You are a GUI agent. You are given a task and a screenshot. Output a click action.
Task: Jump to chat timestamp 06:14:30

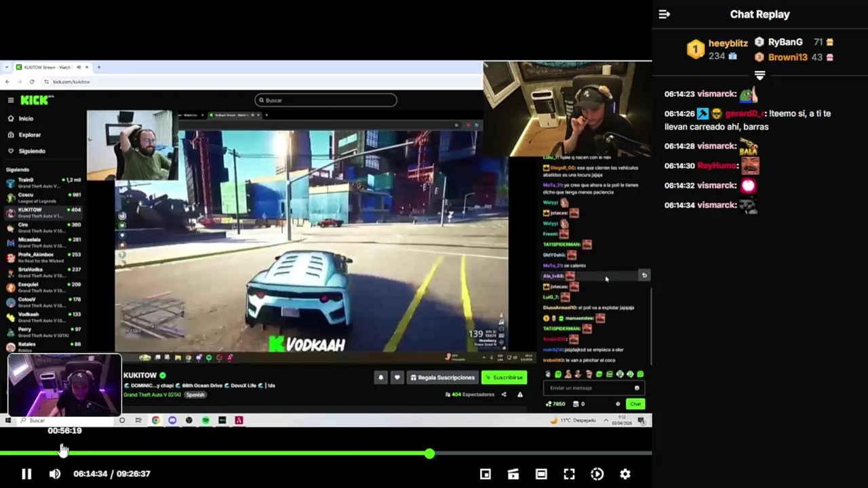tap(679, 166)
